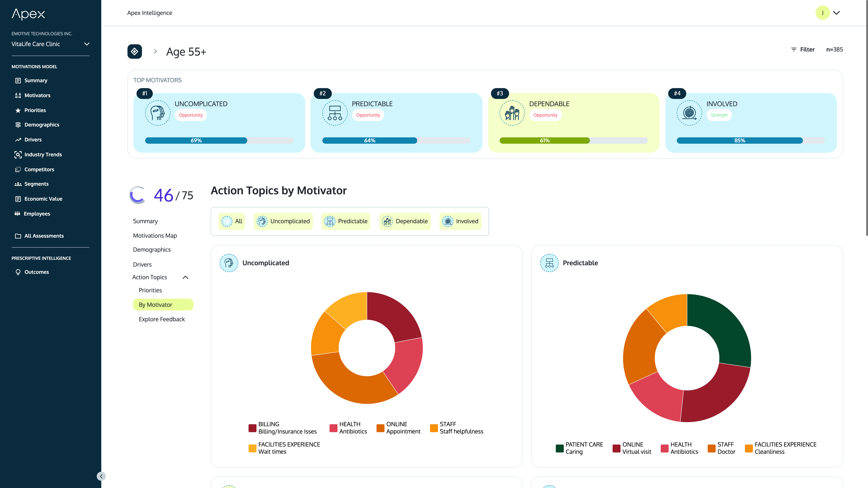Click the Outcomes lightbulb icon

[18, 272]
